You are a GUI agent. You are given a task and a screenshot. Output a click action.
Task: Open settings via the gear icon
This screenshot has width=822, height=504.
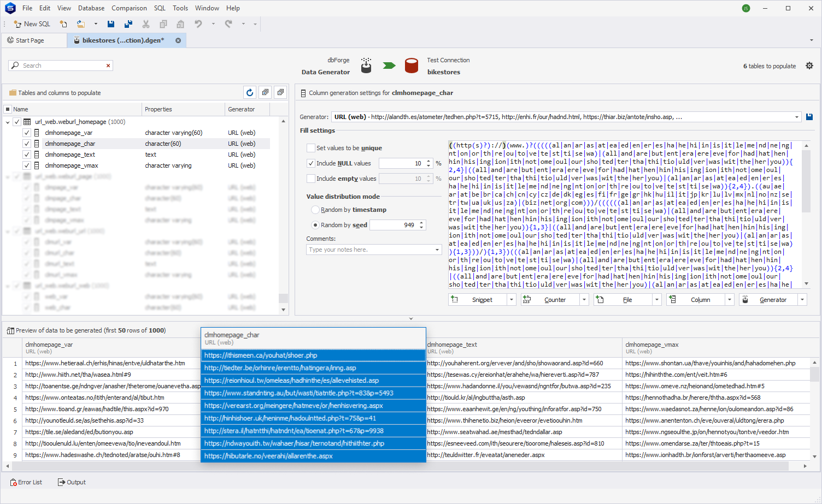click(x=809, y=66)
